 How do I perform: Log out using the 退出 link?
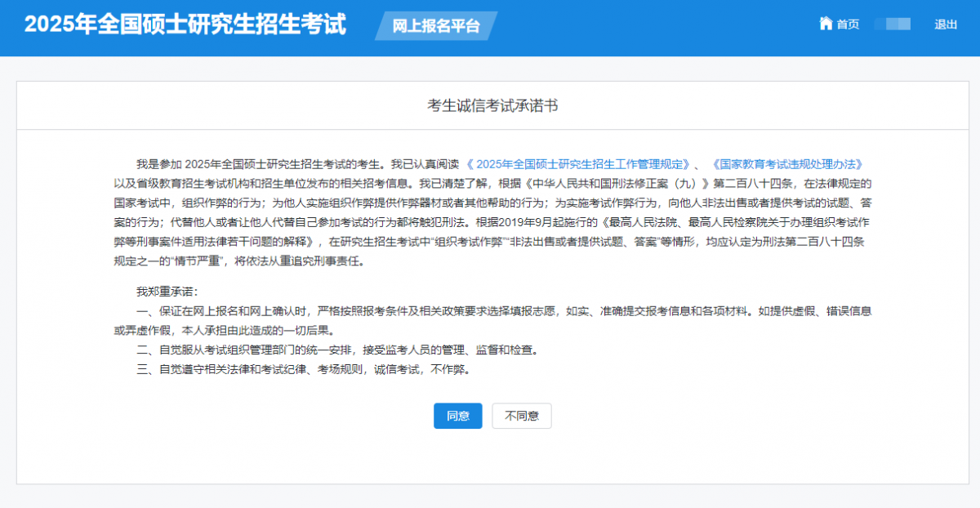(x=946, y=25)
